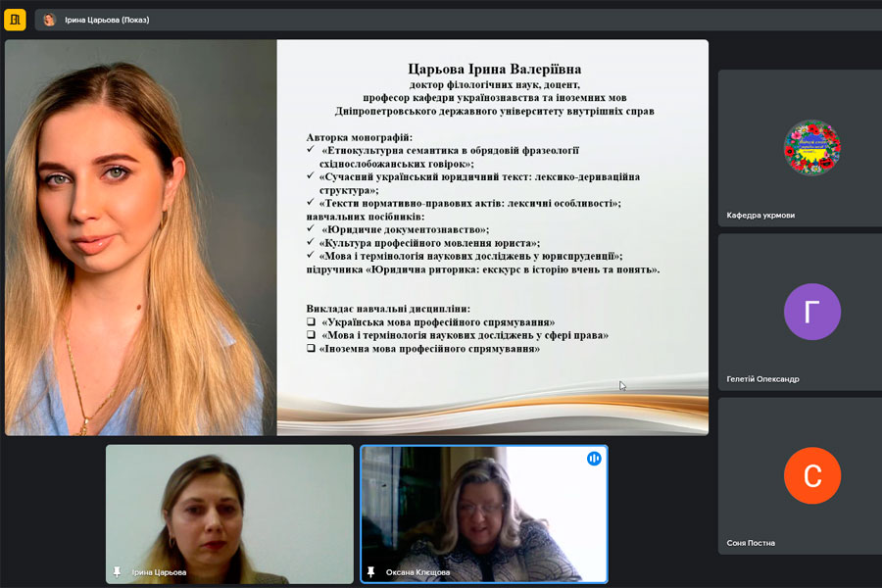Click the presenter avatar in the top bar
The height and width of the screenshot is (588, 882).
pyautogui.click(x=49, y=20)
